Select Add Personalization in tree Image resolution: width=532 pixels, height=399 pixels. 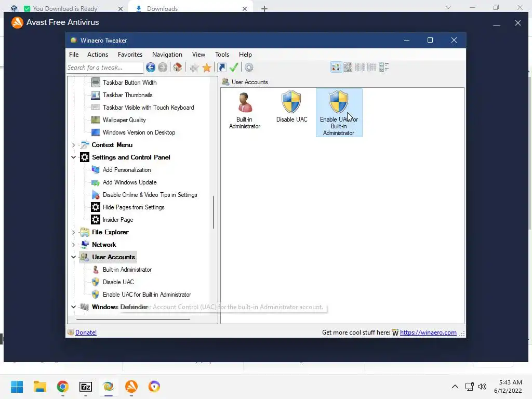pos(127,170)
